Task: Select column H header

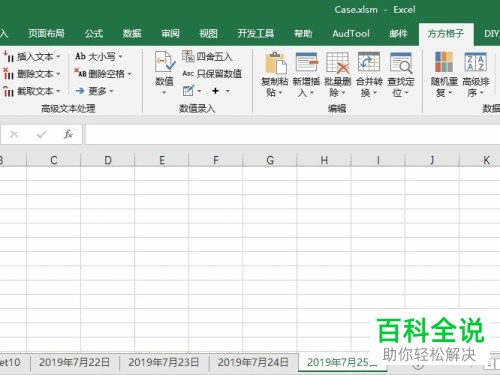Action: coord(324,160)
